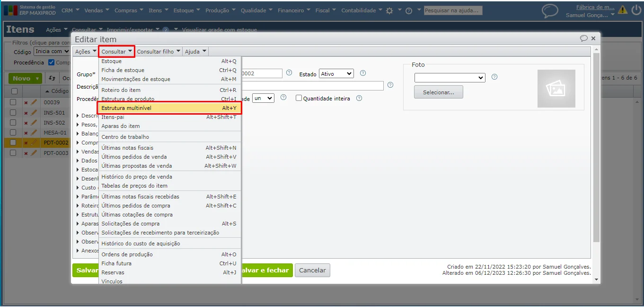
Task: Click the red delete X for MESA-01
Action: point(26,133)
